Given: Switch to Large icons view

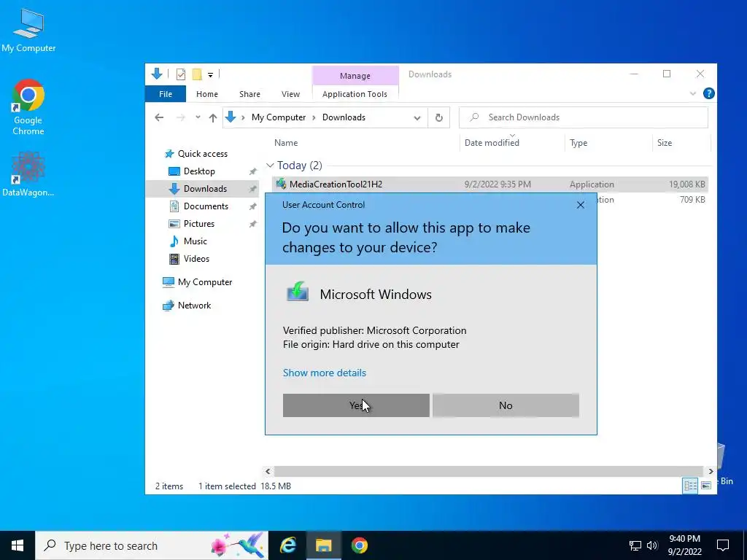Looking at the screenshot, I should (706, 486).
